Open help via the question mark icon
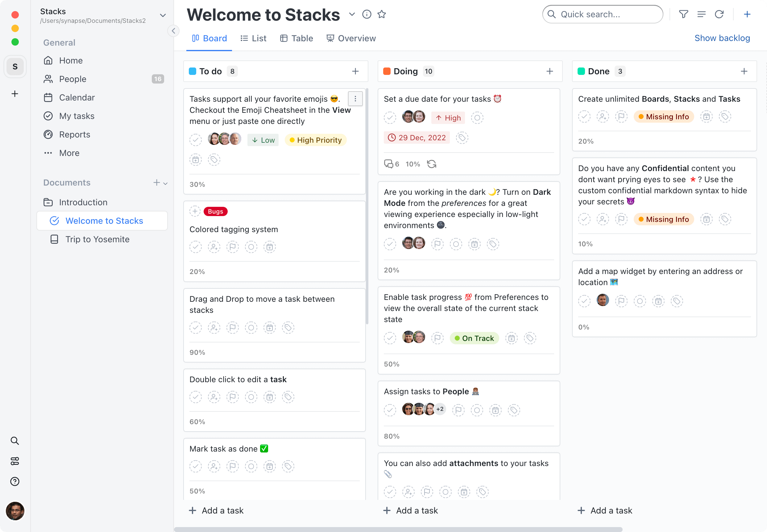 15,481
